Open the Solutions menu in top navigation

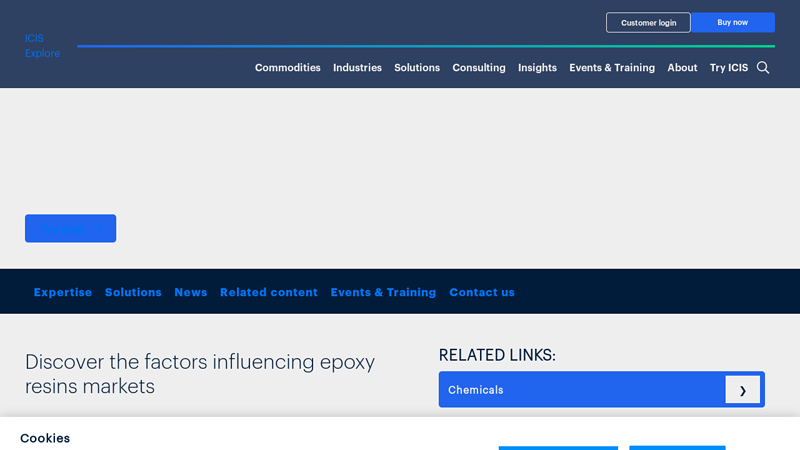click(x=416, y=68)
